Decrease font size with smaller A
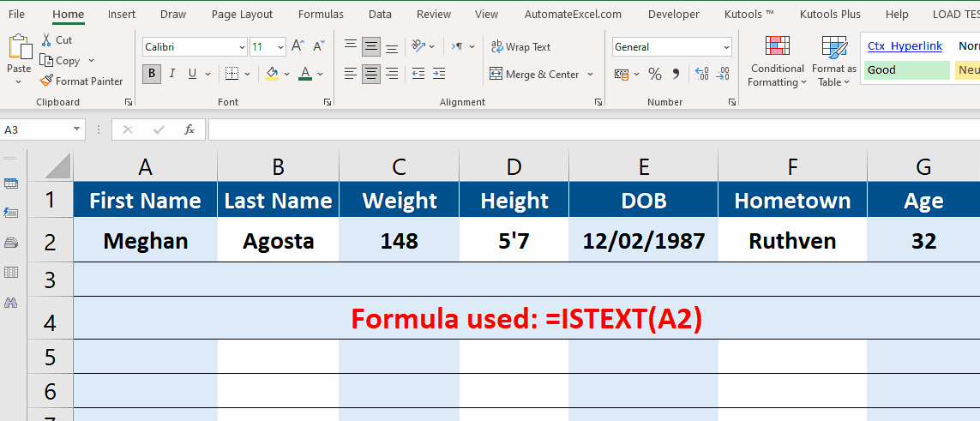Viewport: 980px width, 421px height. (319, 46)
